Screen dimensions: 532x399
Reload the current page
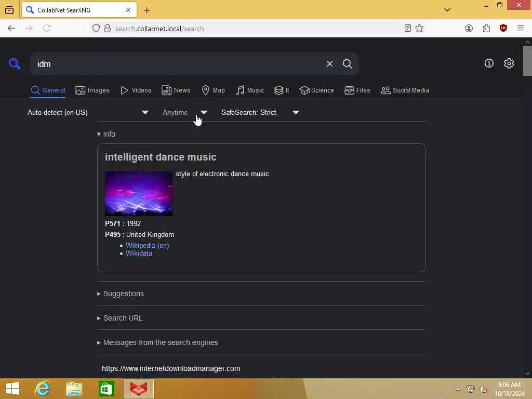coord(47,29)
